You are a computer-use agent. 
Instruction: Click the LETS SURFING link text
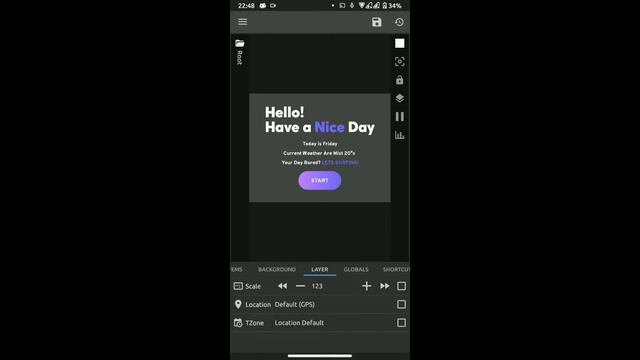[x=340, y=162]
